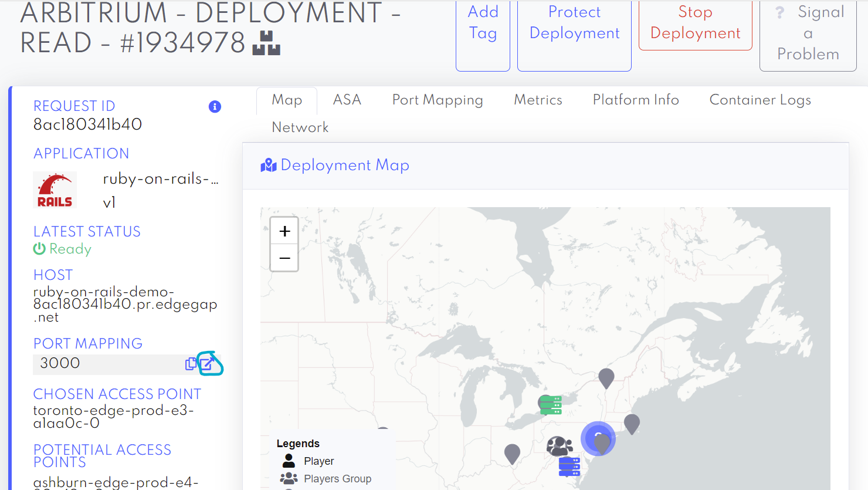
Task: Select the Network tab
Action: 300,127
